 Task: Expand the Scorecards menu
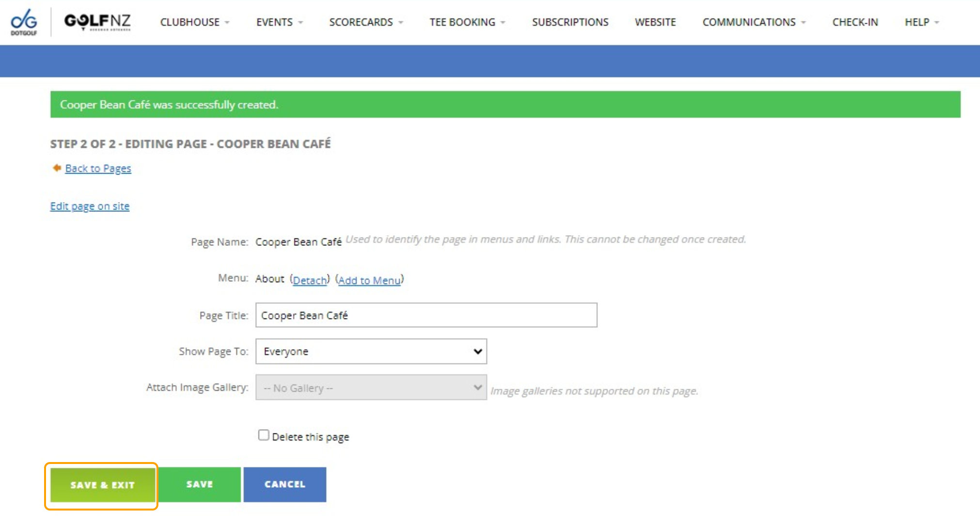pos(366,22)
